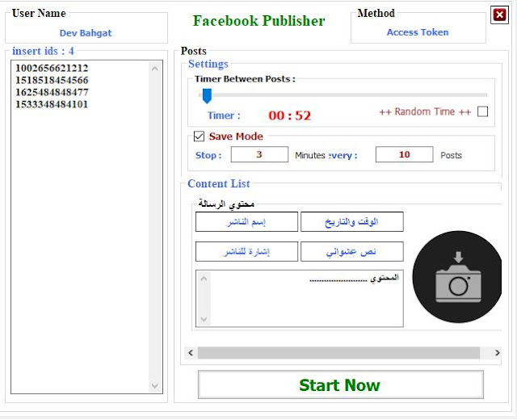Click the نص عشوائي button

352,251
